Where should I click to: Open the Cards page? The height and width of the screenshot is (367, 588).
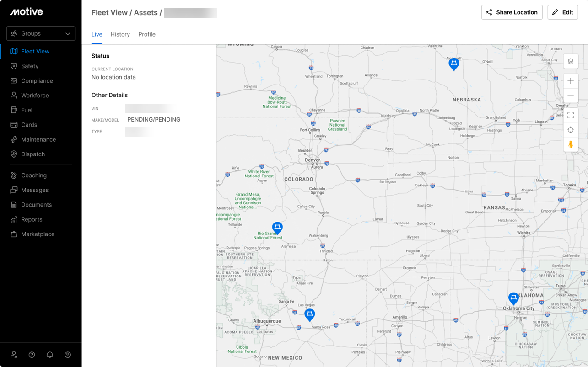(29, 125)
